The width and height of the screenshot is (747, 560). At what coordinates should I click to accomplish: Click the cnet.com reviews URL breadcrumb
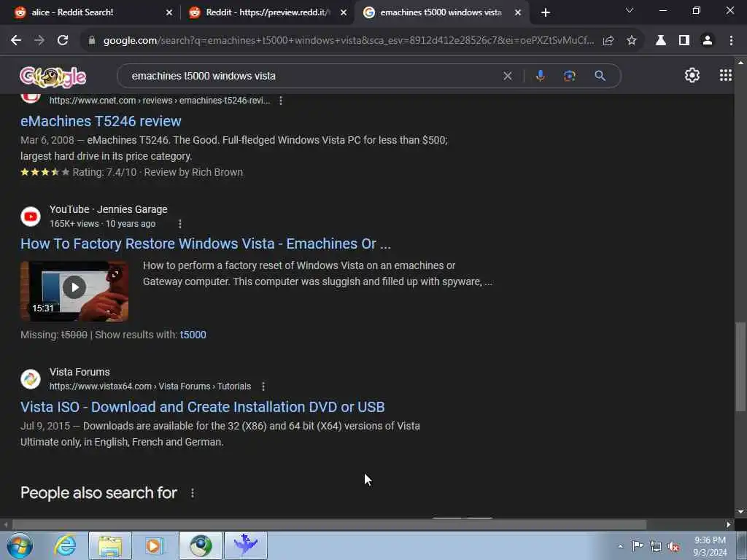pyautogui.click(x=160, y=101)
